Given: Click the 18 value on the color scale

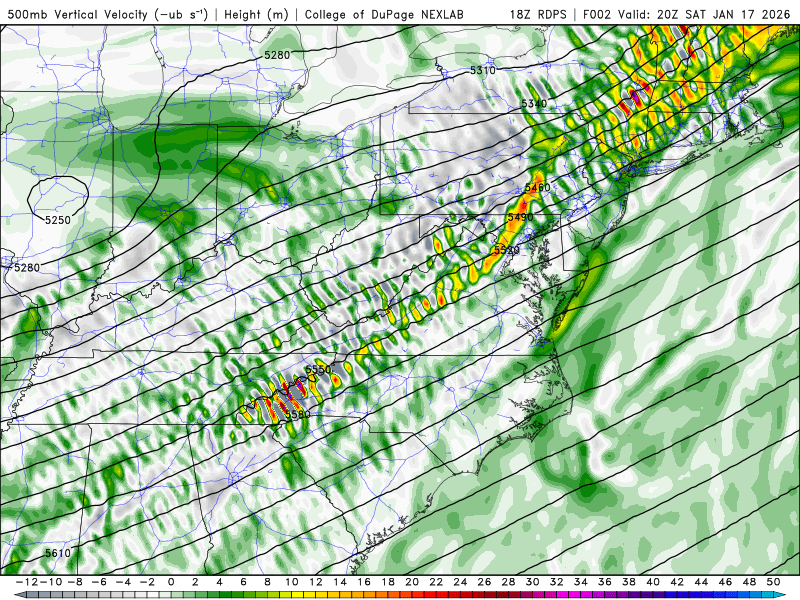Looking at the screenshot, I should (x=388, y=582).
